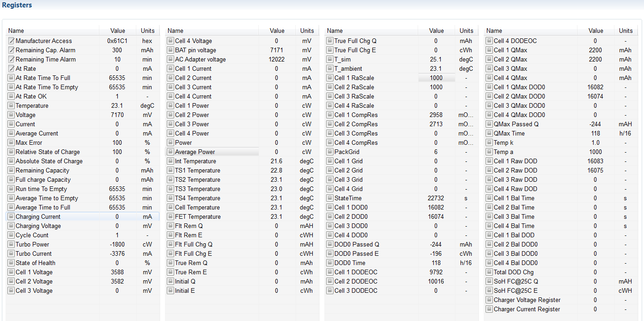Image resolution: width=644 pixels, height=321 pixels.
Task: Click the lock icon for Cell 1 QMax
Action: click(x=489, y=50)
